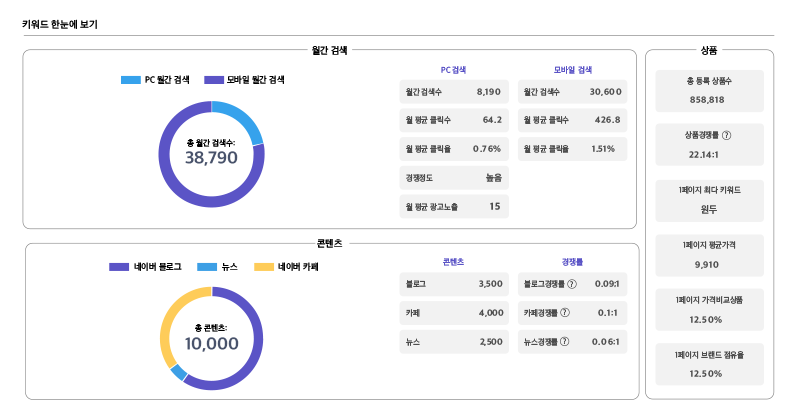Click the 상품경쟁률 help question-mark icon
This screenshot has height=419, width=799.
(x=727, y=135)
